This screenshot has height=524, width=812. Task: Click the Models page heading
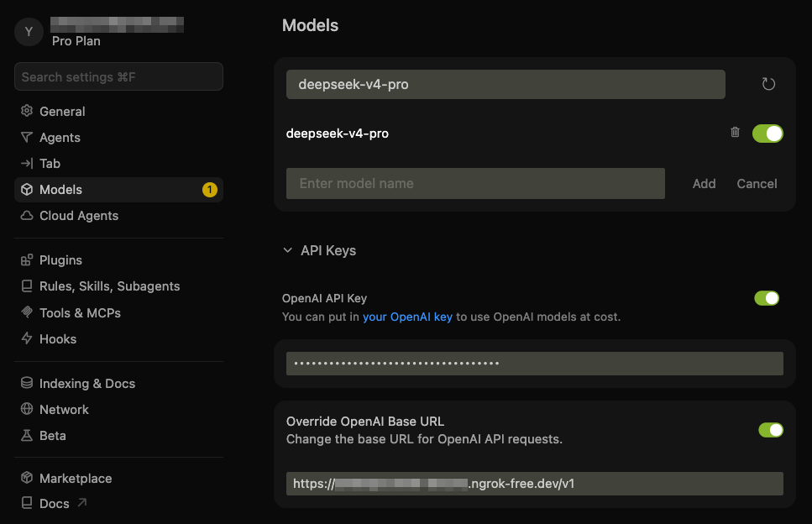tap(310, 25)
